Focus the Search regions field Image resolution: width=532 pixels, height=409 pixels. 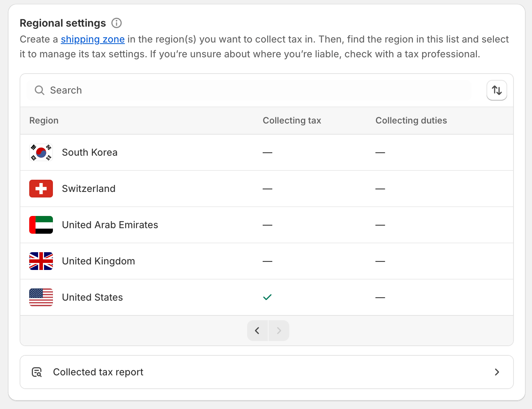click(x=252, y=90)
